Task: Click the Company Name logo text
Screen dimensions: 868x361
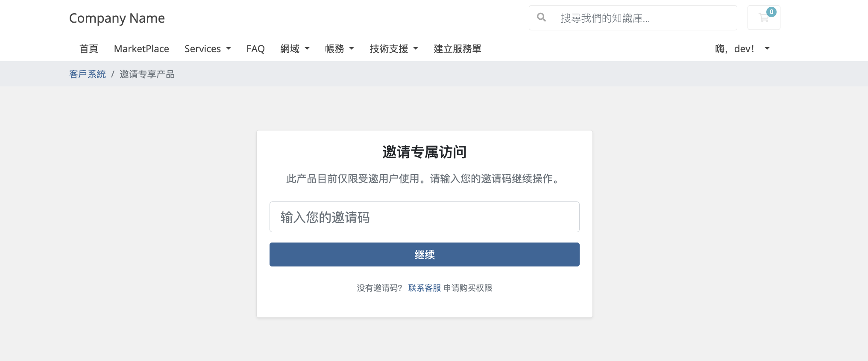Action: [x=117, y=18]
